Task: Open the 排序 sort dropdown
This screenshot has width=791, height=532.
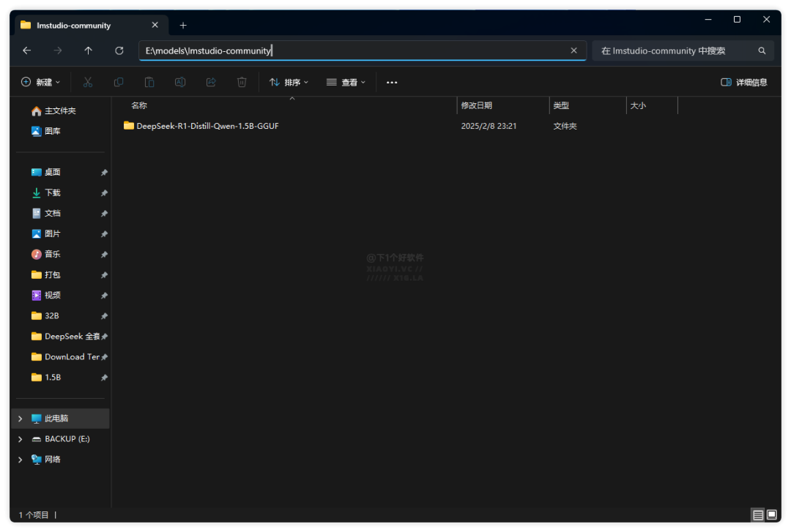Action: click(x=289, y=83)
